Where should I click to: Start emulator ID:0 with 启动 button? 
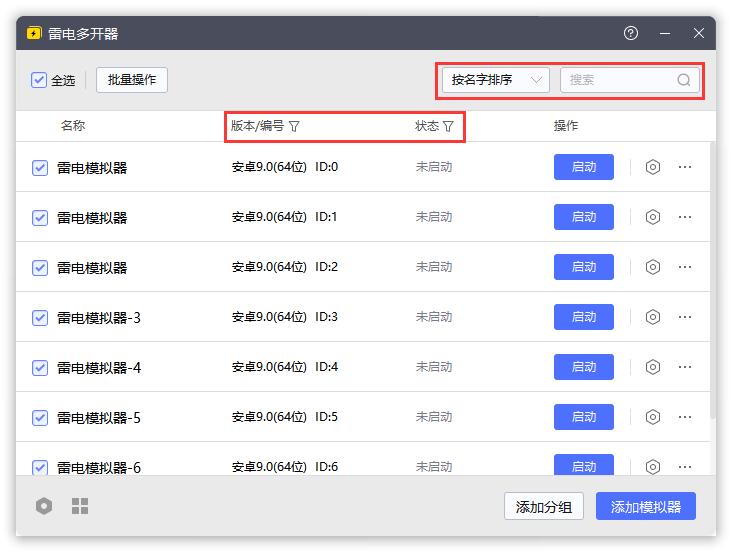click(x=583, y=167)
